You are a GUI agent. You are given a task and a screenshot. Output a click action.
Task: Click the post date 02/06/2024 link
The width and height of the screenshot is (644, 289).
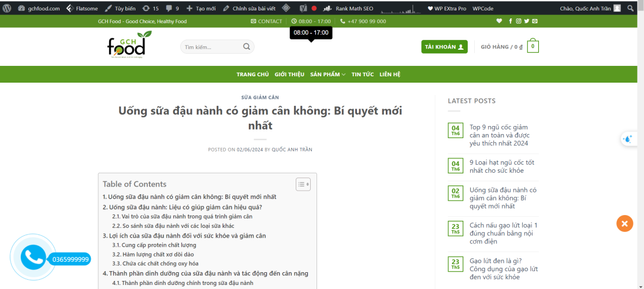tap(250, 150)
